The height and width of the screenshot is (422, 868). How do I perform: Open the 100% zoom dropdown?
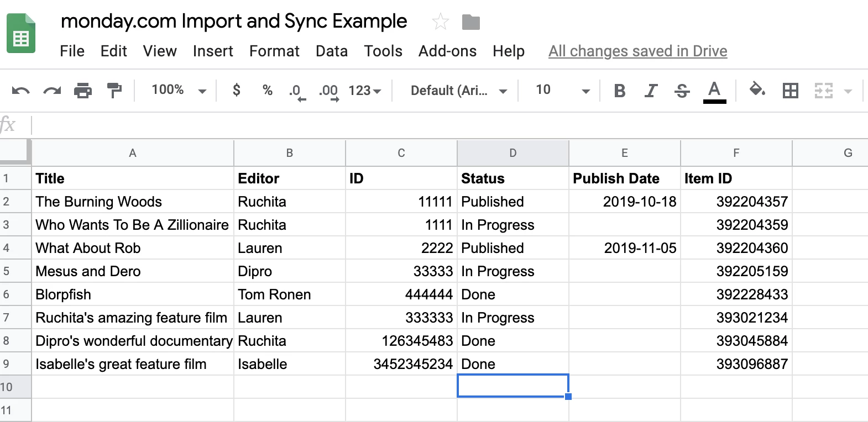(x=178, y=90)
